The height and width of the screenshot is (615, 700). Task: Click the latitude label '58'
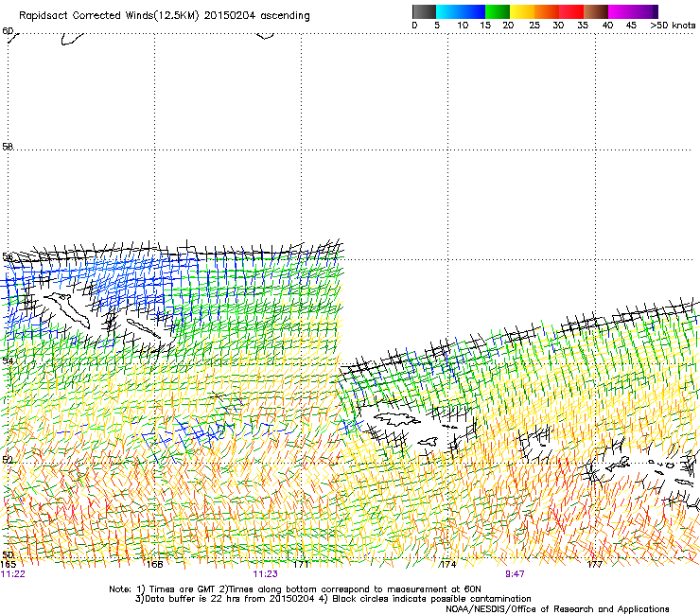tap(8, 147)
